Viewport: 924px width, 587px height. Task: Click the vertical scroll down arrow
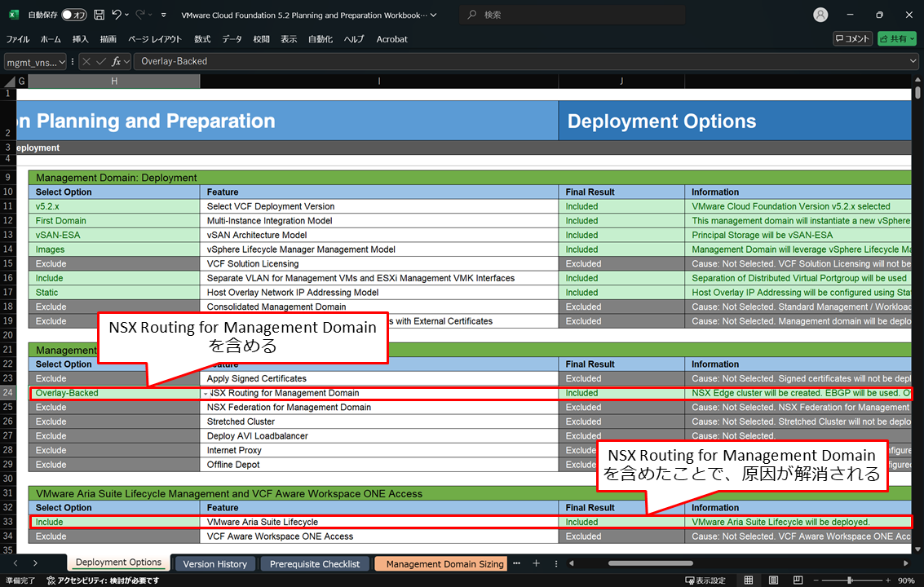pyautogui.click(x=917, y=549)
